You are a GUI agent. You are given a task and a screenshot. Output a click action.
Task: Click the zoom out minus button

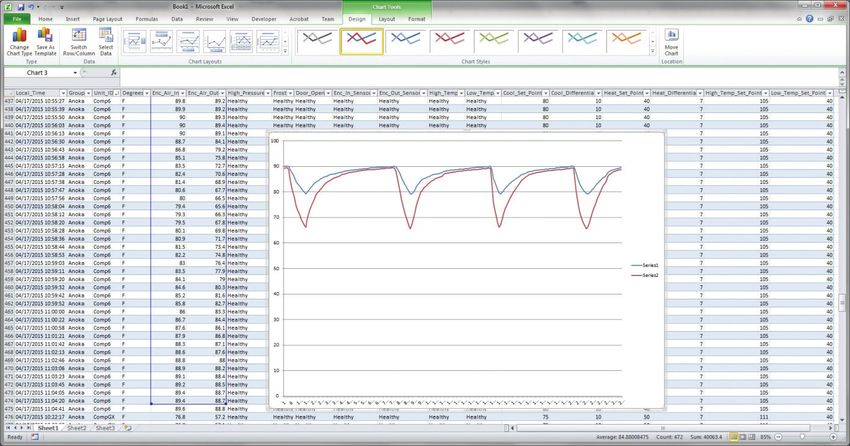pos(778,437)
